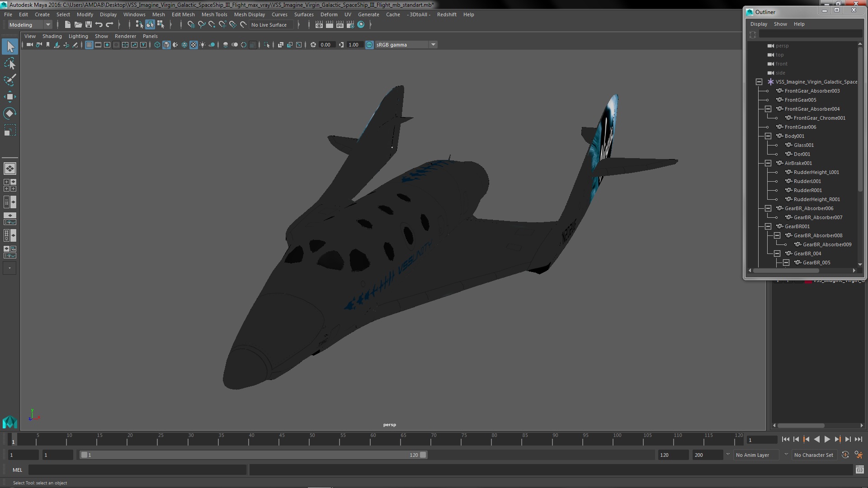Open the Edit Mesh menu

click(x=183, y=14)
